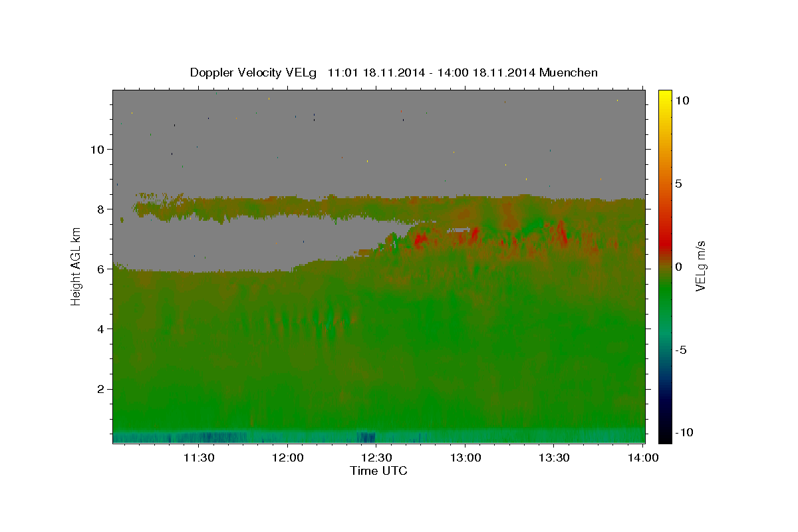Click the colorbar value 5 label
The width and height of the screenshot is (798, 532).
678,184
